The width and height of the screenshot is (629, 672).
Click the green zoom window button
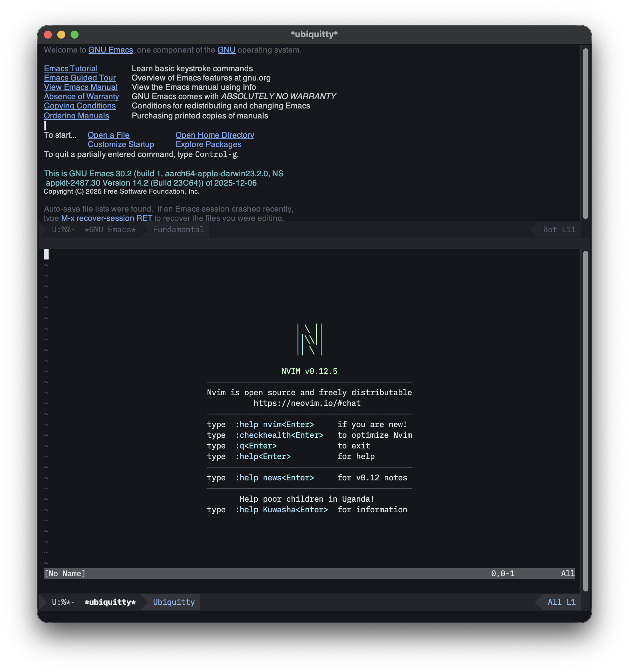pos(75,35)
